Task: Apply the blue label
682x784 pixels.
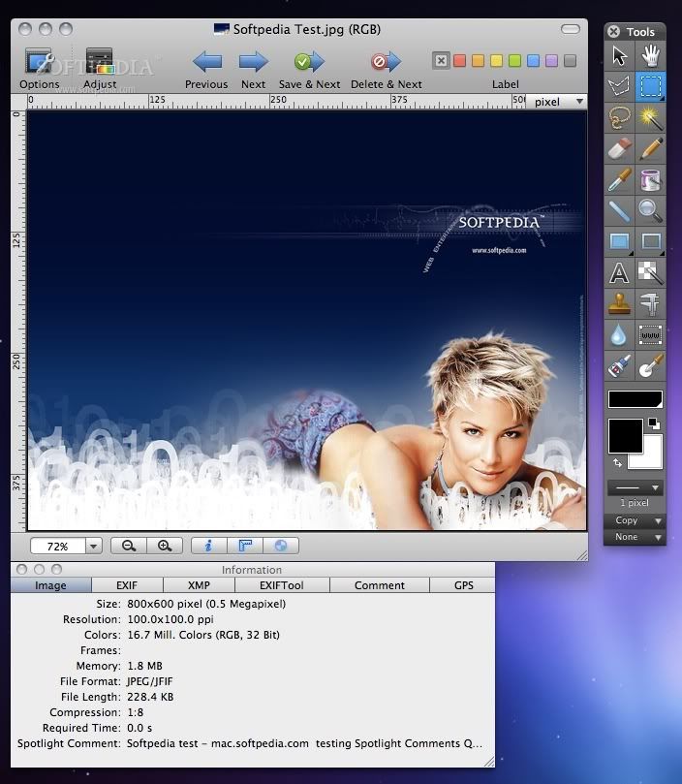Action: pyautogui.click(x=534, y=61)
